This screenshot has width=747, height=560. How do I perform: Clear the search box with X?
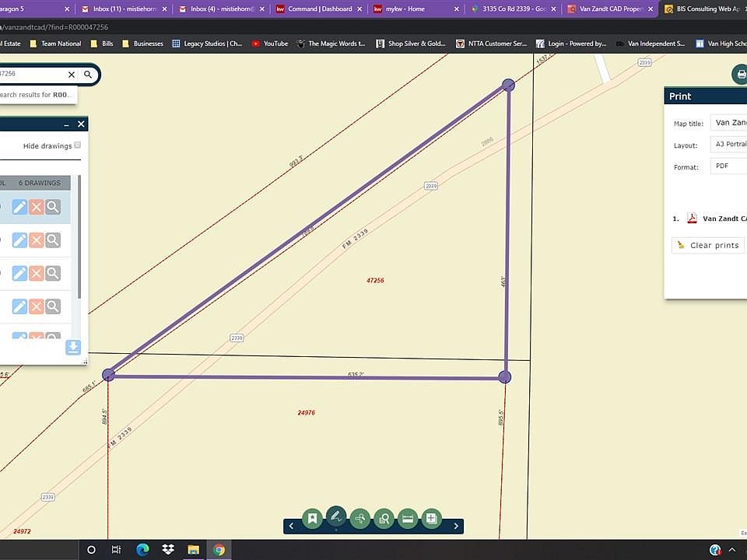tap(72, 75)
